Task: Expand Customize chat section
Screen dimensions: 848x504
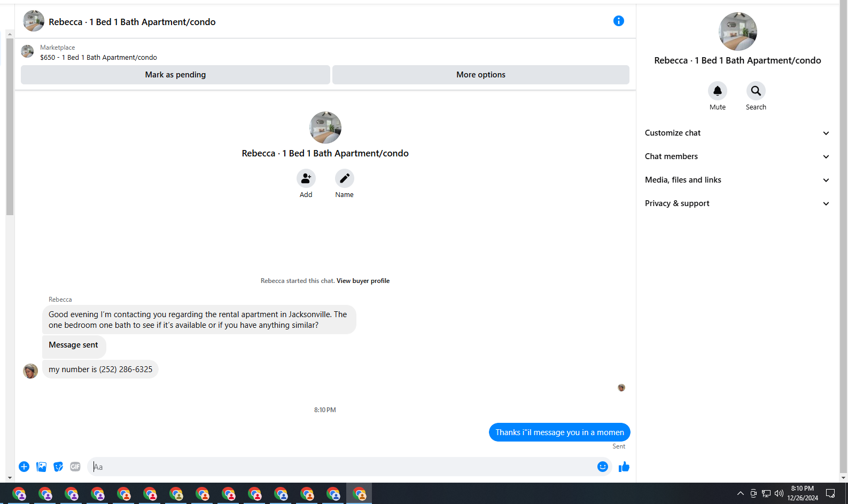Action: (x=737, y=133)
